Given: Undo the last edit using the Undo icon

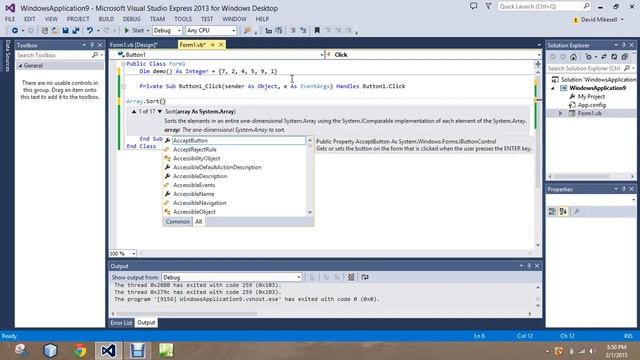Looking at the screenshot, I should pyautogui.click(x=89, y=31).
